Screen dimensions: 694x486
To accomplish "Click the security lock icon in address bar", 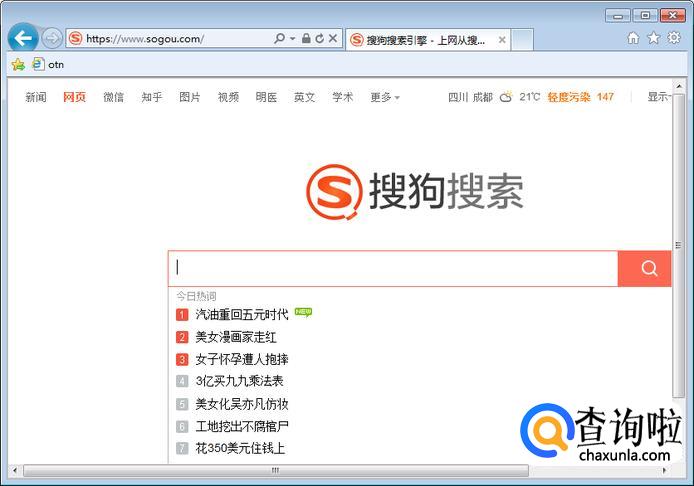I will pos(305,39).
